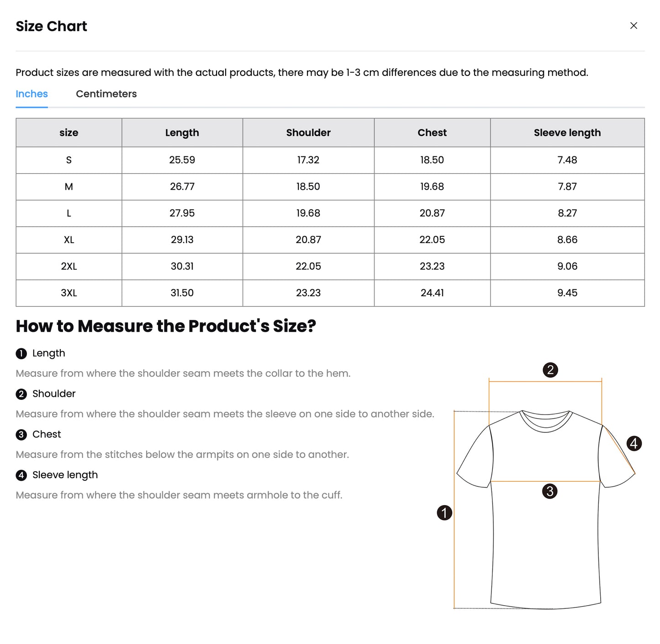The height and width of the screenshot is (644, 660).
Task: Click the Chest bullet in the instructions list
Action: [x=21, y=435]
